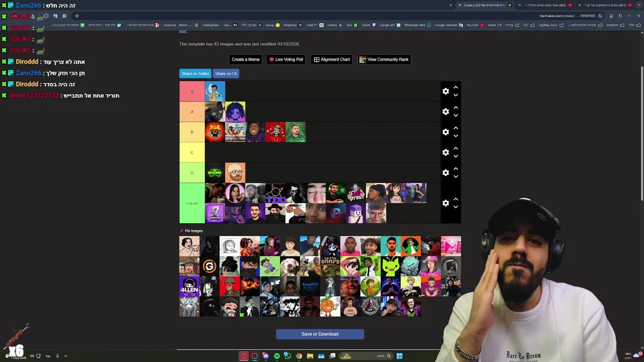
Task: Move D tier row down with chevron
Action: pyautogui.click(x=455, y=176)
